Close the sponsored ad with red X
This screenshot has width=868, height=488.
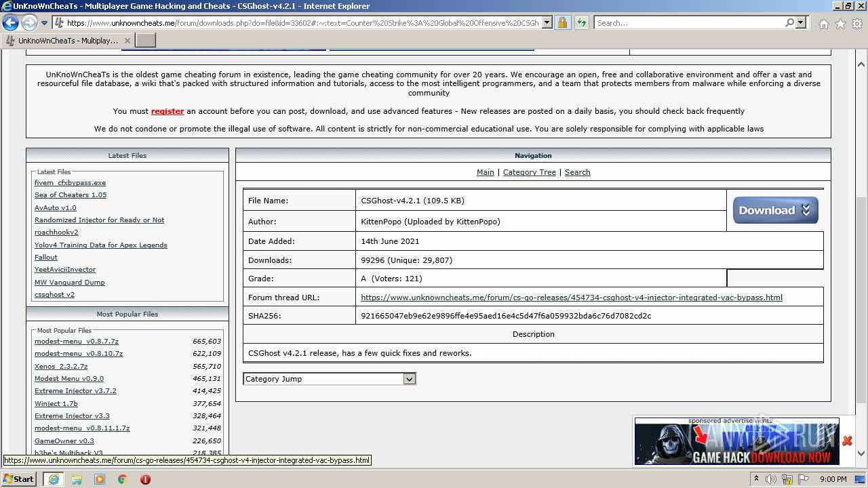847,441
